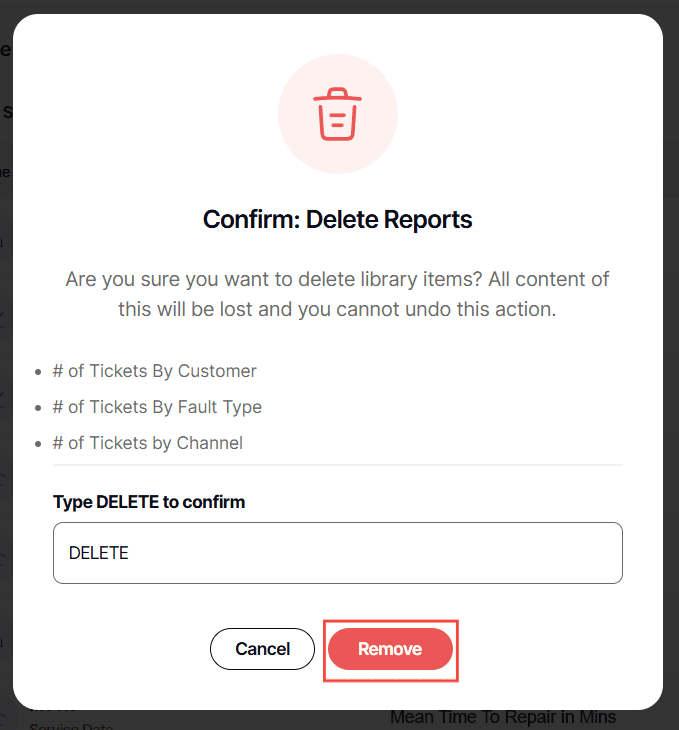The height and width of the screenshot is (730, 679).
Task: Select "# of Tickets by Channel" entry
Action: point(155,443)
